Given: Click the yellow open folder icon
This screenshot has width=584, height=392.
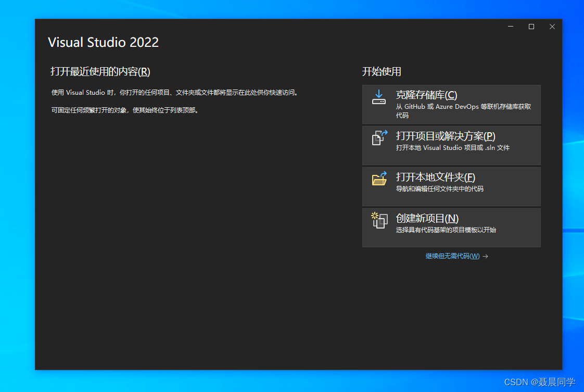Looking at the screenshot, I should coord(379,180).
